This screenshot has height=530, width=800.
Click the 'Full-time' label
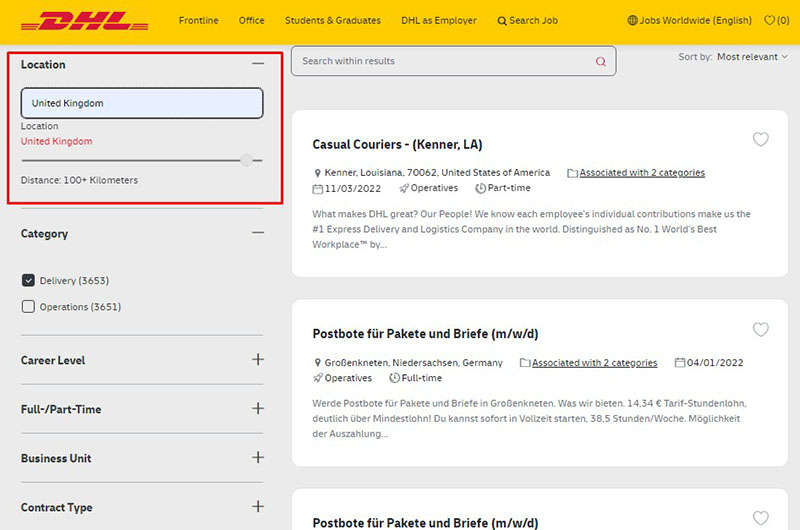pos(421,378)
